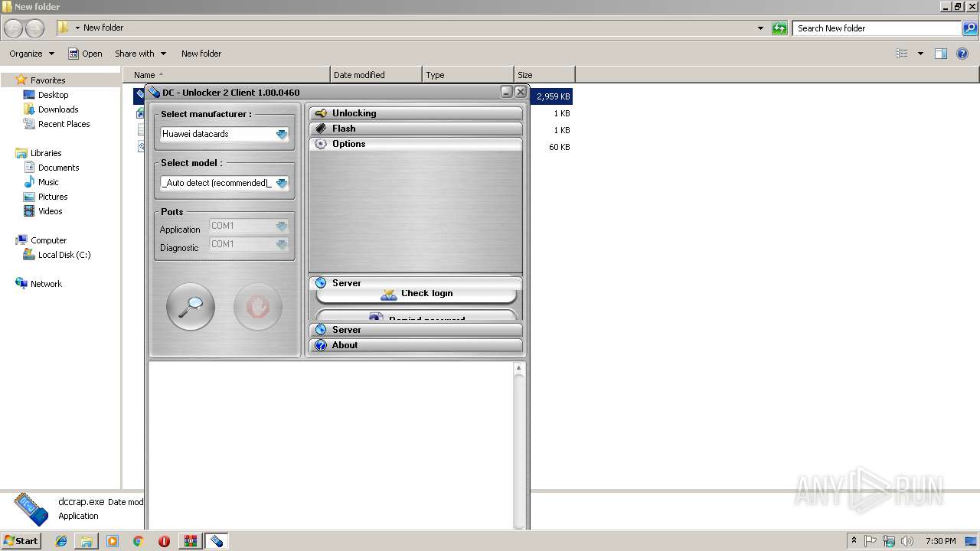Launch Google Chrome from the taskbar
Viewport: 980px width, 551px height.
[x=138, y=541]
